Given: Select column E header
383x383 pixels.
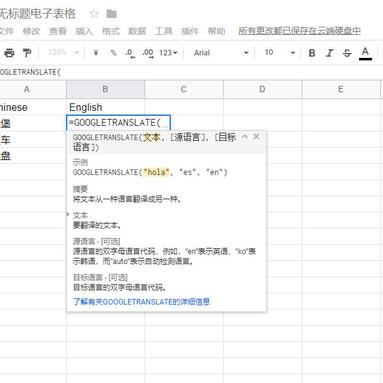Looking at the screenshot, I should (341, 89).
